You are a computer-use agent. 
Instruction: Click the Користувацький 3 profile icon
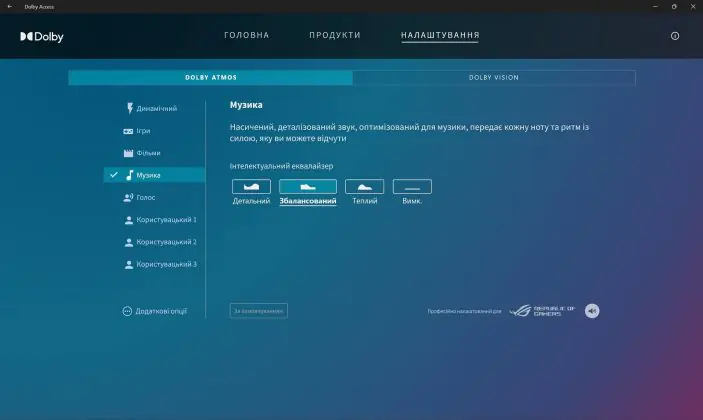tap(129, 264)
